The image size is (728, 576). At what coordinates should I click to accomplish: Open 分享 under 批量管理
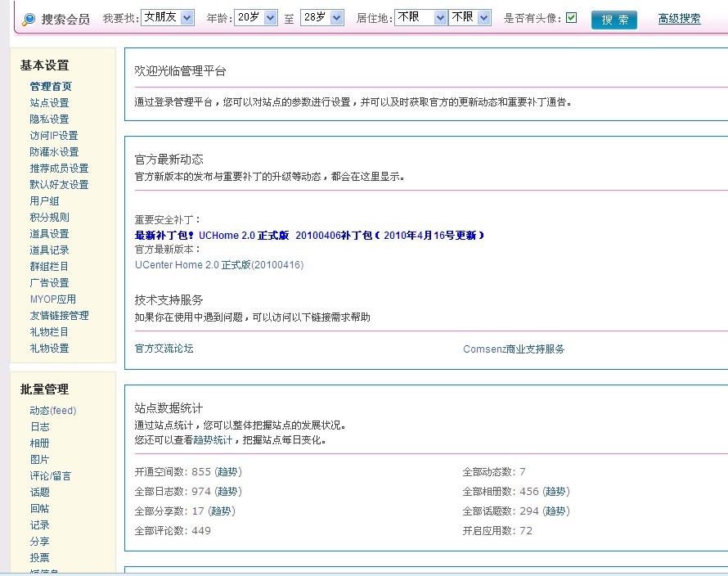pyautogui.click(x=39, y=541)
